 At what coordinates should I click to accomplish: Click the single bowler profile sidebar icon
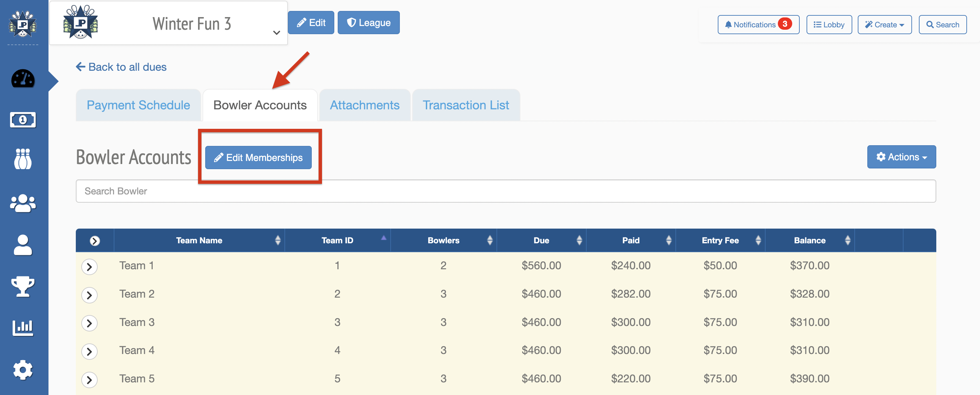tap(23, 245)
